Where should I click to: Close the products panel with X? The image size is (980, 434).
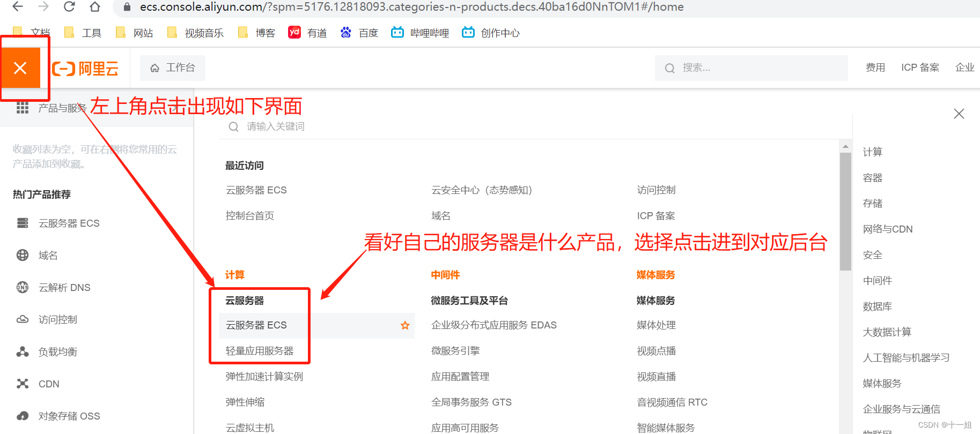coord(959,114)
